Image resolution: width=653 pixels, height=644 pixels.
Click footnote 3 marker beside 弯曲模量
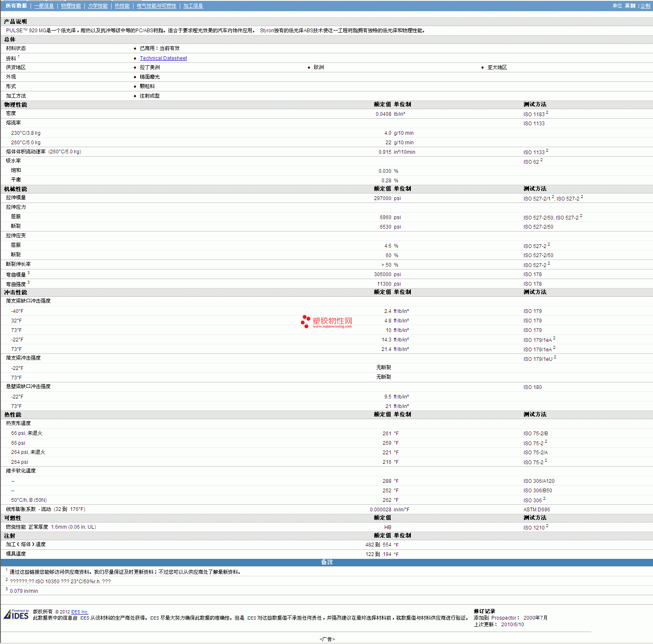click(x=29, y=273)
